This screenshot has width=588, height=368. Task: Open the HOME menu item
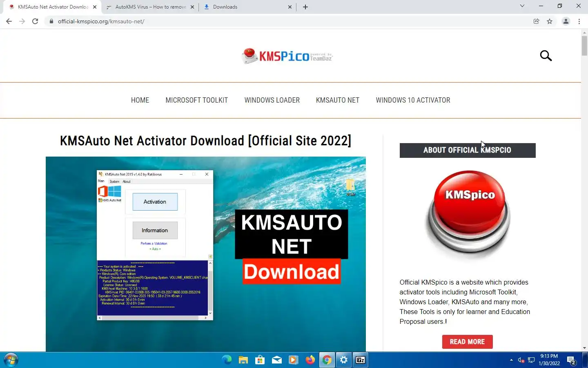(x=140, y=100)
